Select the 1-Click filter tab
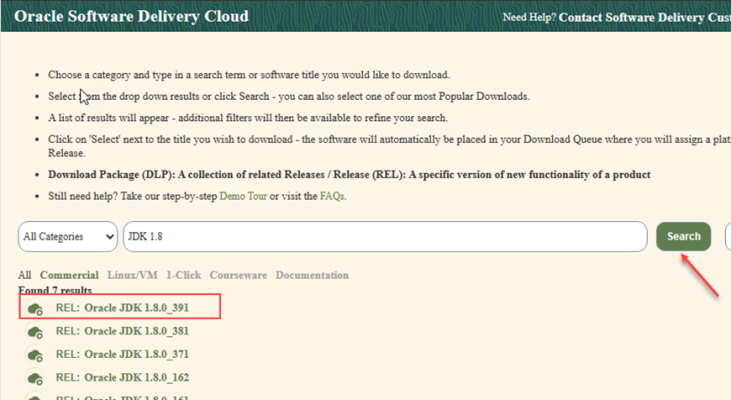 [184, 275]
